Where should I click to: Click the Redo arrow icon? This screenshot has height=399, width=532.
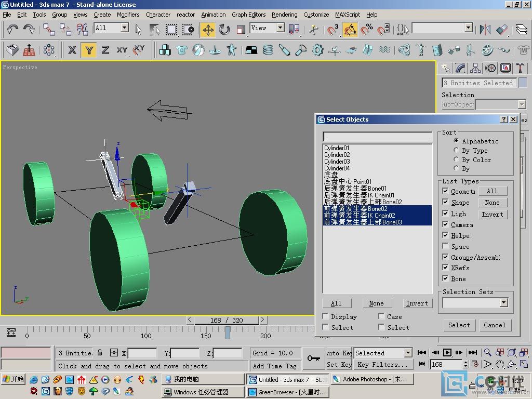[29, 30]
